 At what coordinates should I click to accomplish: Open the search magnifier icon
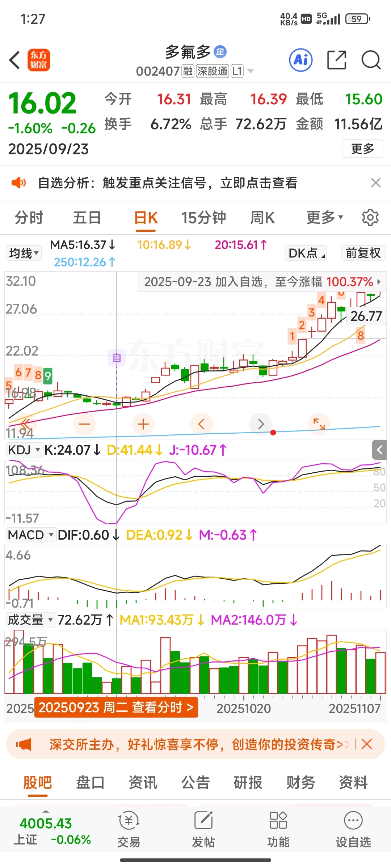371,60
